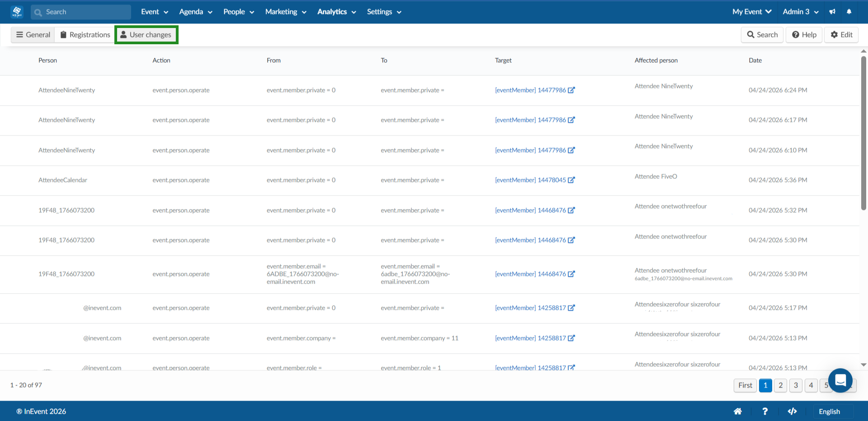
Task: Open the My Event dropdown
Action: pyautogui.click(x=752, y=12)
